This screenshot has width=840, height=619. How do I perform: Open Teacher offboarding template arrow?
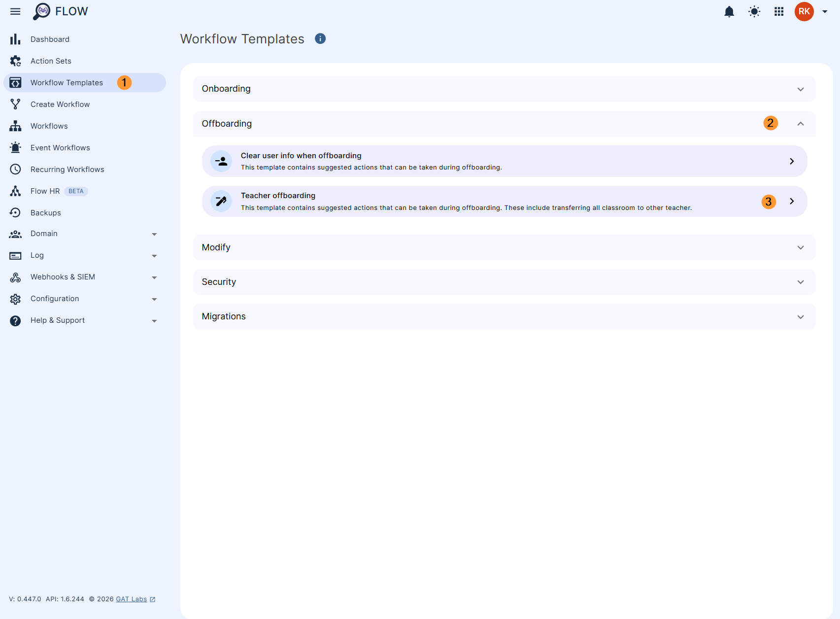(x=792, y=201)
